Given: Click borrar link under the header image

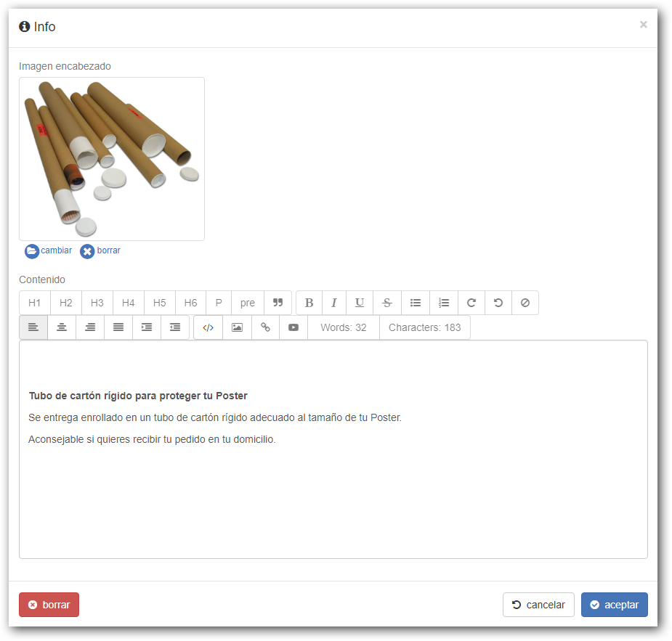Looking at the screenshot, I should click(x=100, y=250).
